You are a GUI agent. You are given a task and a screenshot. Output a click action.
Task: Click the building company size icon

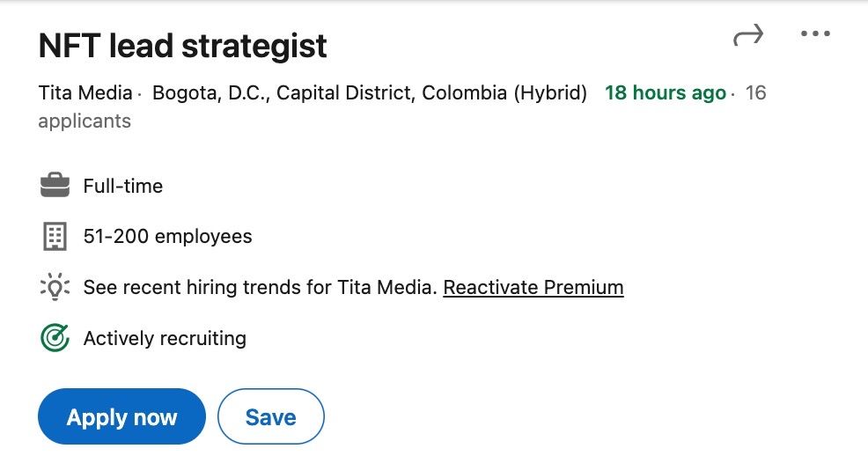(x=55, y=236)
